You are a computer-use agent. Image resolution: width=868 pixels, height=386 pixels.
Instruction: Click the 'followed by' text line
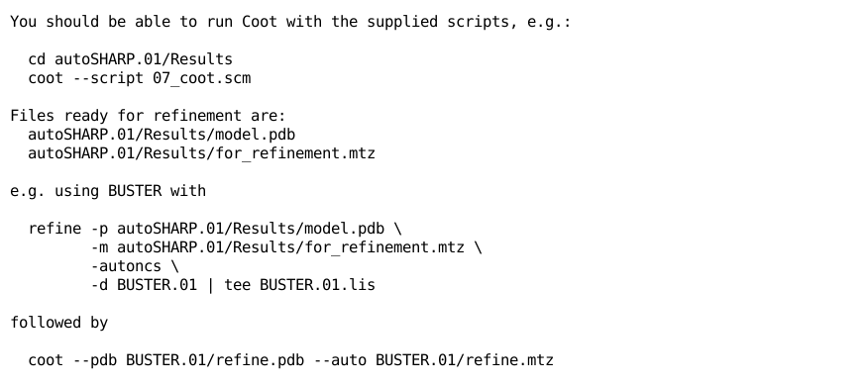click(x=59, y=323)
